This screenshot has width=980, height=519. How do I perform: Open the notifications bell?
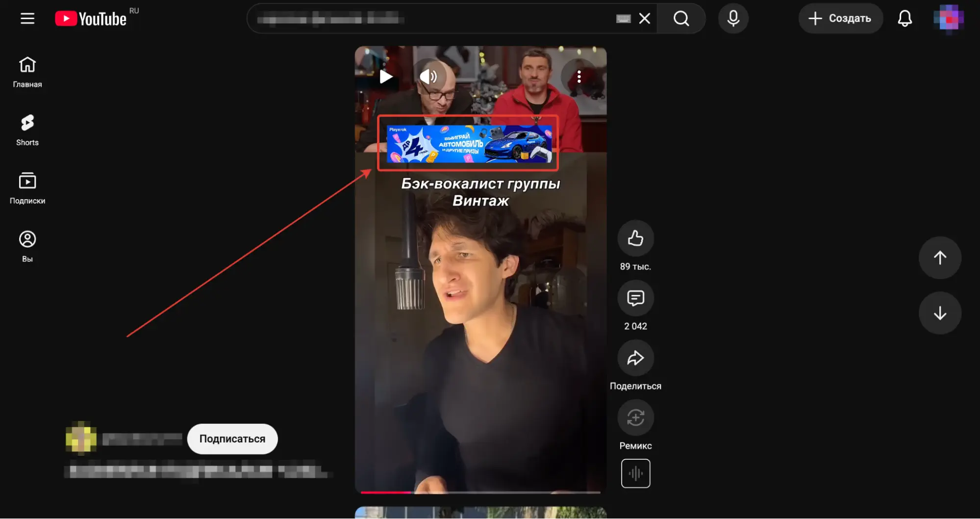click(x=905, y=19)
